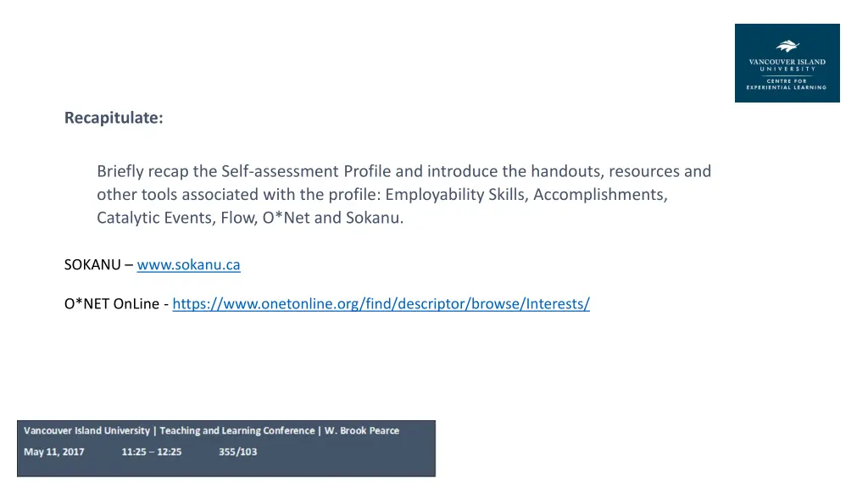The width and height of the screenshot is (868, 488).
Task: Click the 'Vancouver Island' wordmark in the logo
Action: click(787, 62)
